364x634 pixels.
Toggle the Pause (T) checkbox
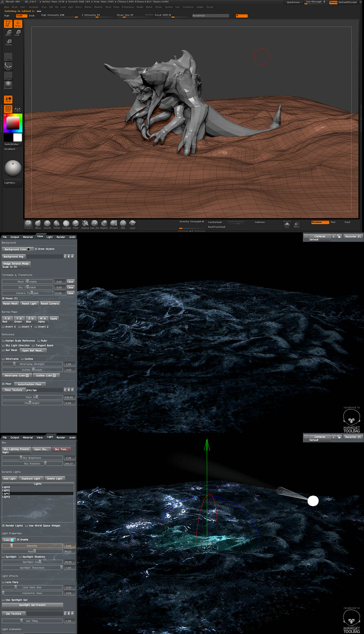click(x=3, y=298)
